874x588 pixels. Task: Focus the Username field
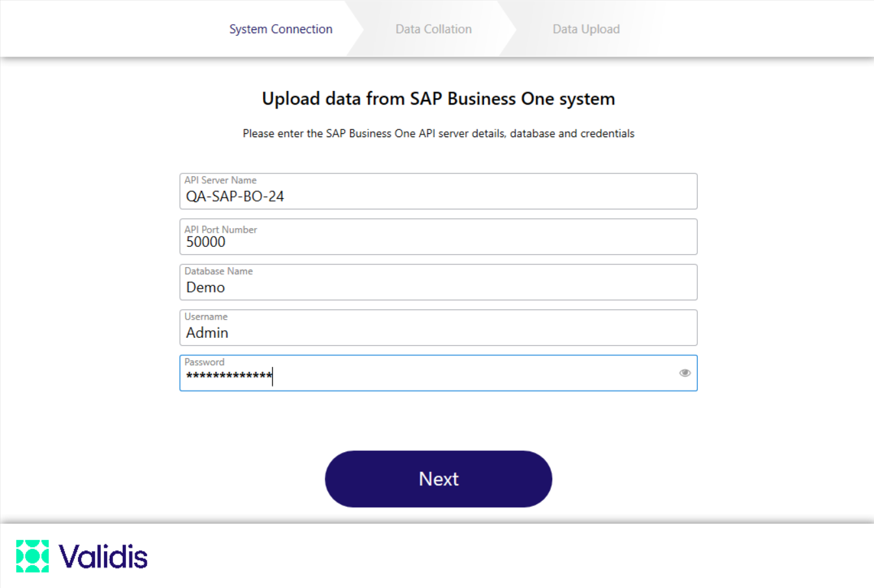[439, 327]
